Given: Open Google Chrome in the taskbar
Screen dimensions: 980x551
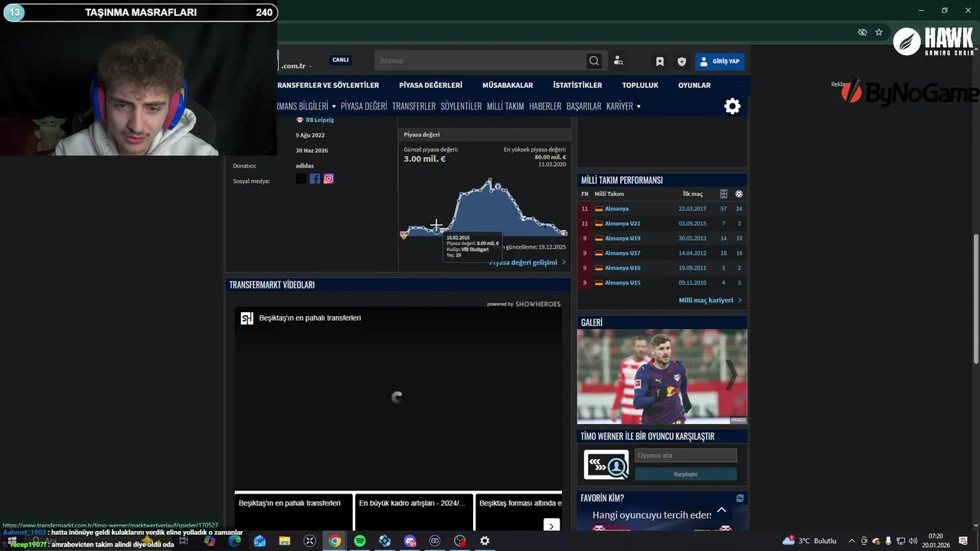Looking at the screenshot, I should [335, 541].
